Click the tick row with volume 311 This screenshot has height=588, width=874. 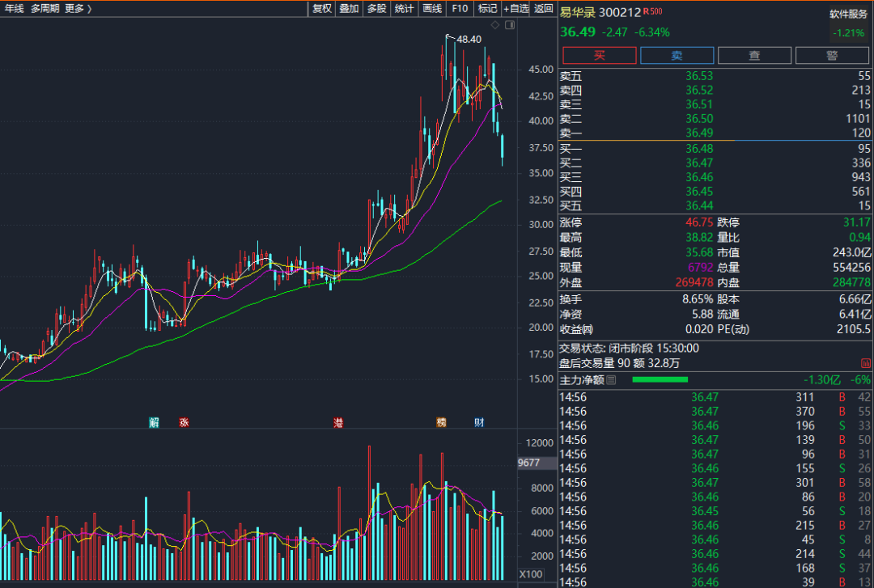click(715, 397)
